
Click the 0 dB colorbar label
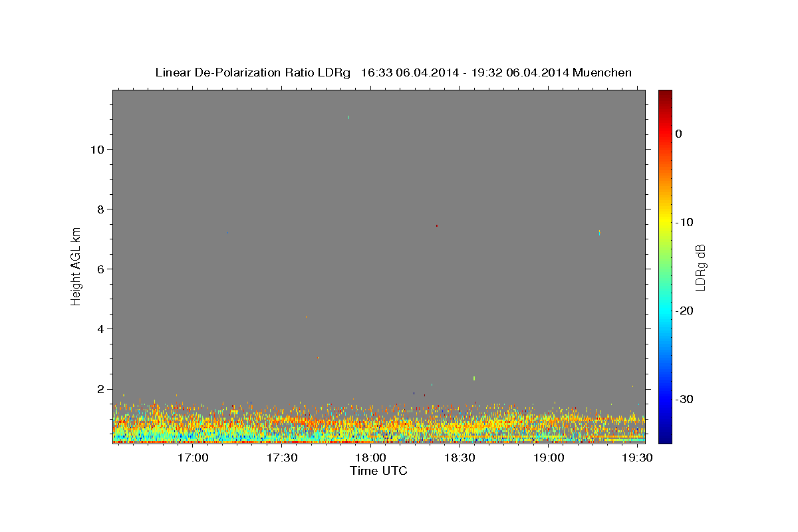coord(679,134)
